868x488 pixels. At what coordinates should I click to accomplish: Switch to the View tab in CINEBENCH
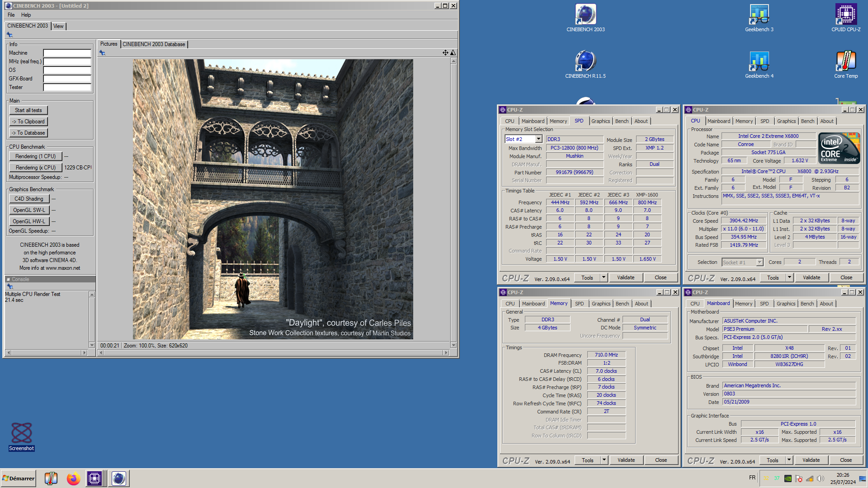[58, 26]
